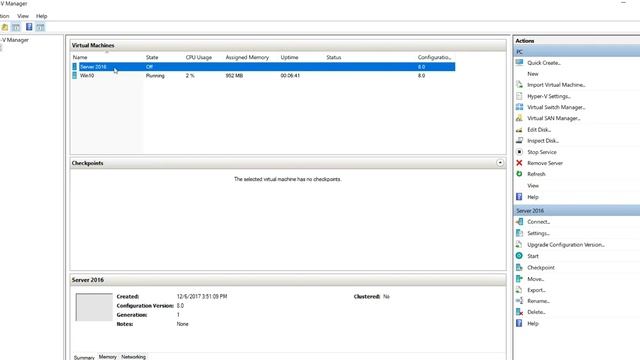Collapse the PC section header in Actions

tap(577, 52)
